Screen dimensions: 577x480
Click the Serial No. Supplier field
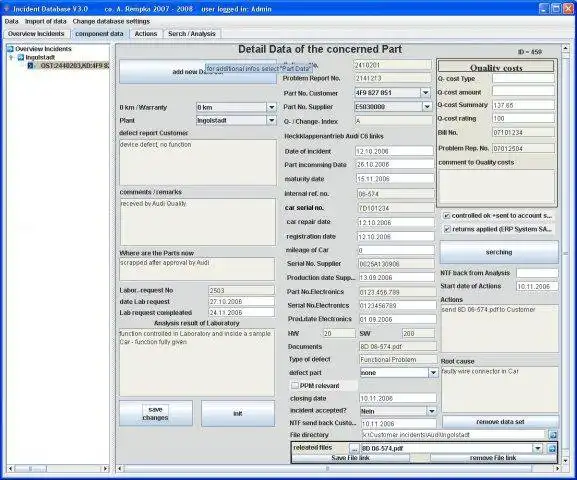(397, 264)
